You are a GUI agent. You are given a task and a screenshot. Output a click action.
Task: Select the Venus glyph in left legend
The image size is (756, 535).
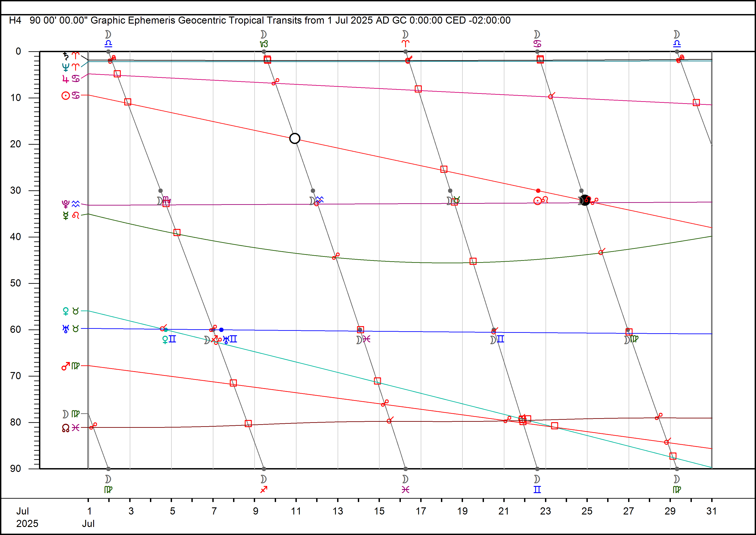point(66,311)
